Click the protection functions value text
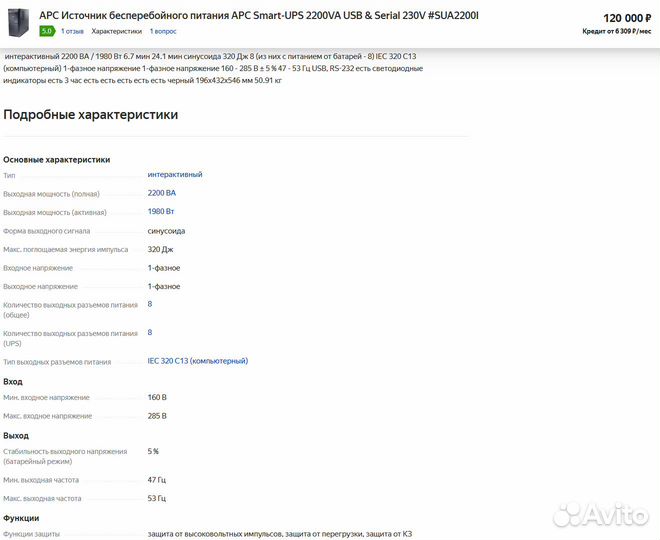The height and width of the screenshot is (540, 660). (x=279, y=534)
